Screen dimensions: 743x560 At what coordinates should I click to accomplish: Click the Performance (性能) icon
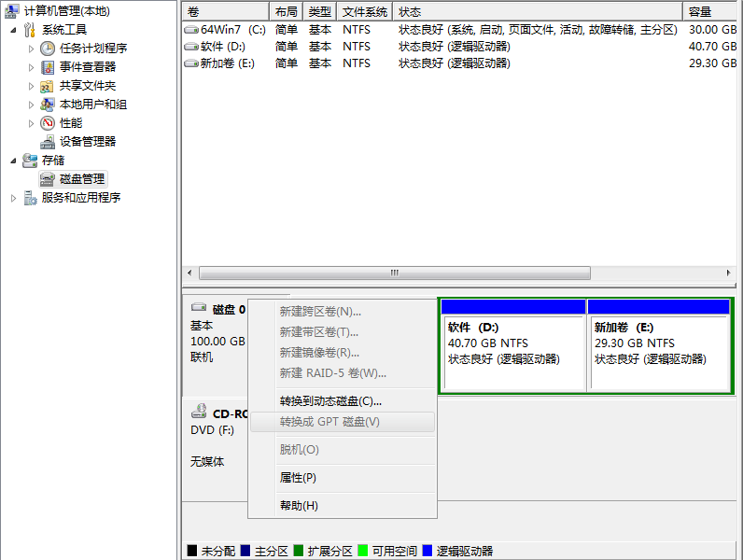tap(48, 123)
